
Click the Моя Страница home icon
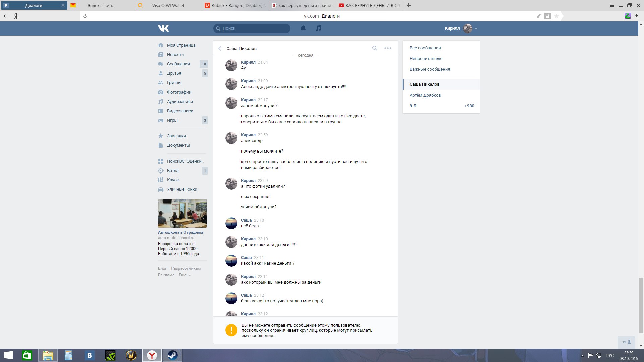point(161,45)
